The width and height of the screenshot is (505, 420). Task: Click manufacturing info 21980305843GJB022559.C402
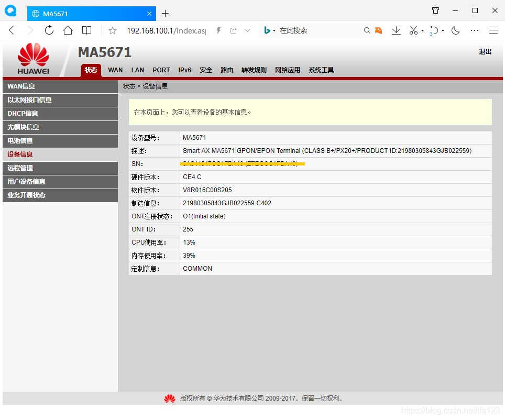click(x=227, y=203)
